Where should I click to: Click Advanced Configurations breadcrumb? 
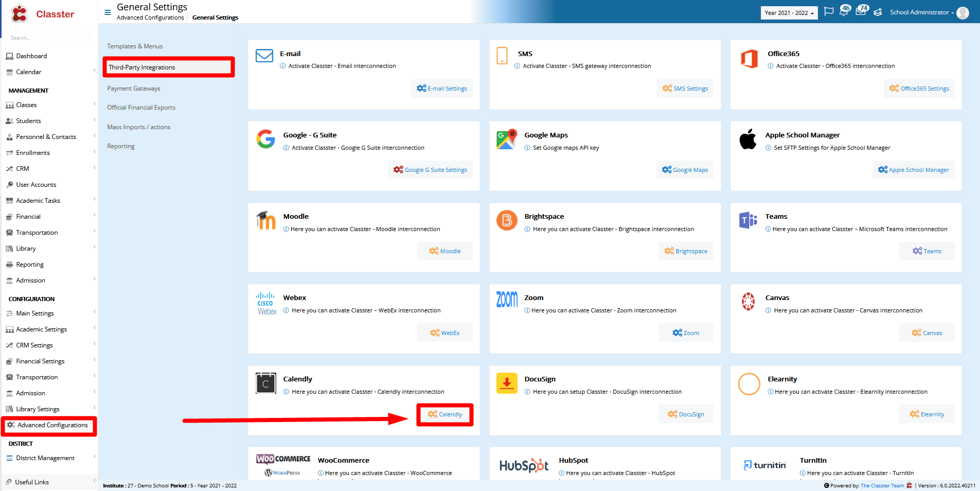click(150, 17)
